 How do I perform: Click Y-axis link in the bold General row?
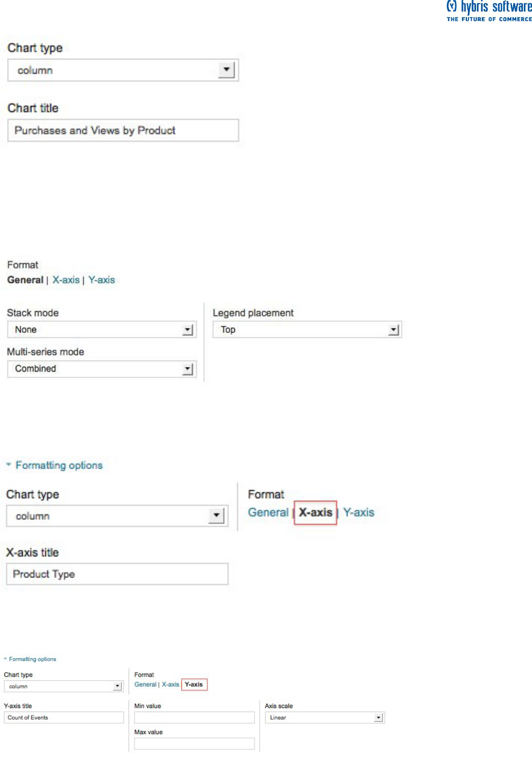(x=102, y=280)
